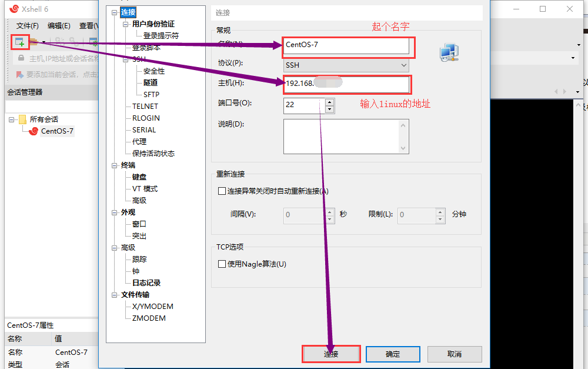Click the network computers icon in dialog
The image size is (588, 369).
pyautogui.click(x=449, y=52)
